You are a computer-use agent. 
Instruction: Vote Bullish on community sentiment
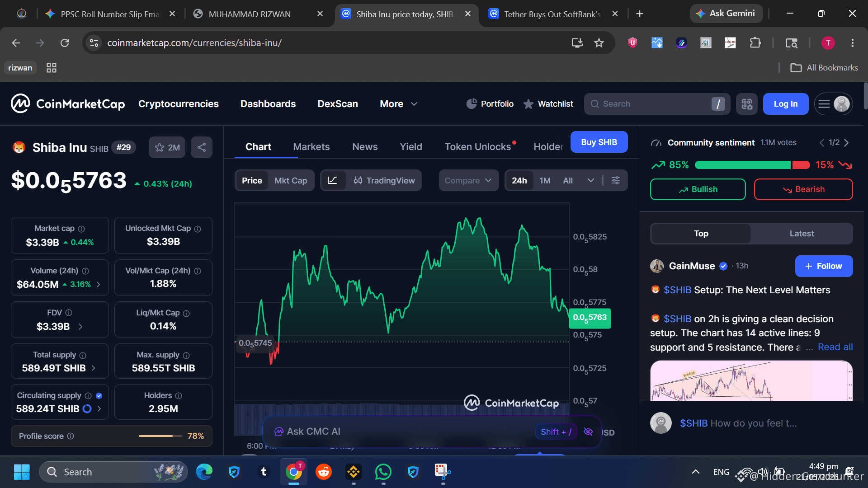tap(698, 189)
